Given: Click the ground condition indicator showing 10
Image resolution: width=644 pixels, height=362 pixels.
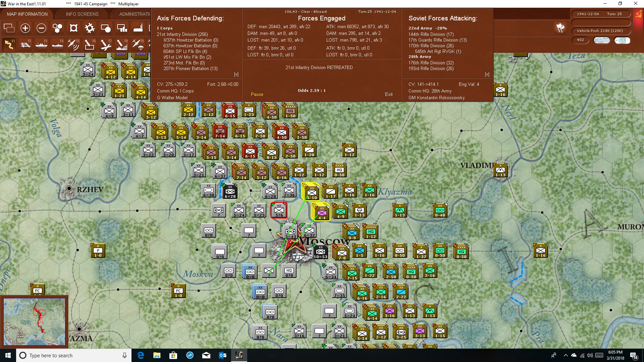Looking at the screenshot, I should coord(622,40).
